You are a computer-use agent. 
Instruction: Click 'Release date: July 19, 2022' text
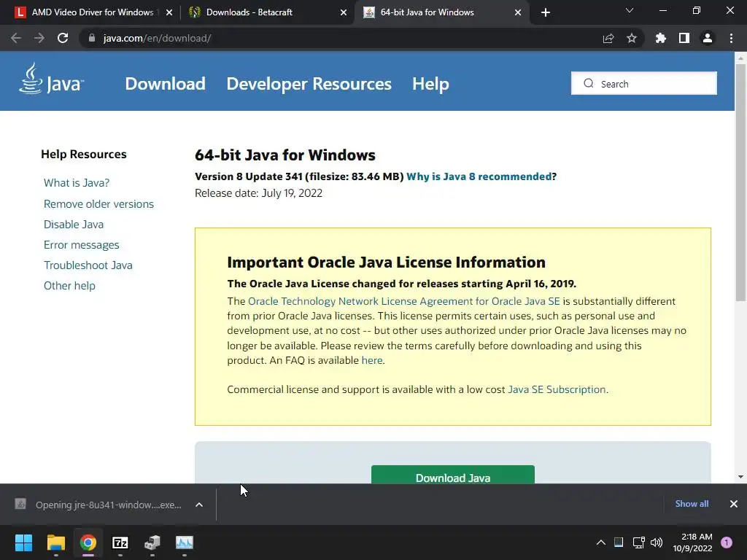click(259, 193)
